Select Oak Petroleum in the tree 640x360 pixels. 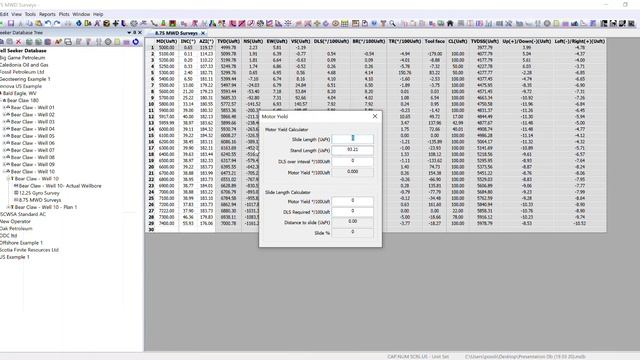pos(16,229)
